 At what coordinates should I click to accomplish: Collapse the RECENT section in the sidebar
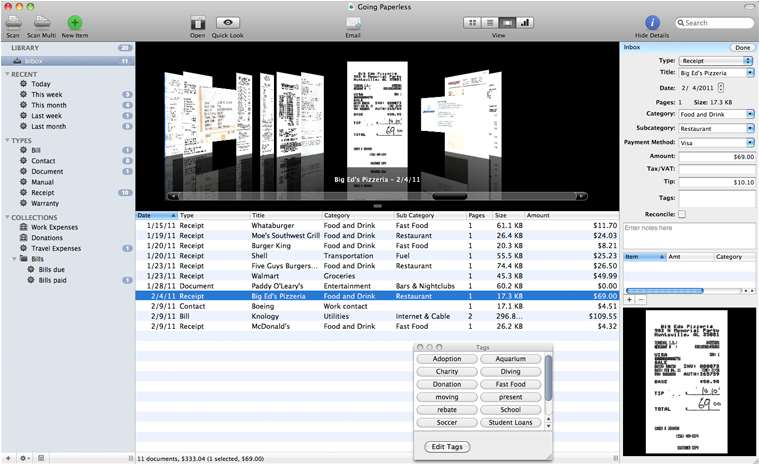click(7, 73)
